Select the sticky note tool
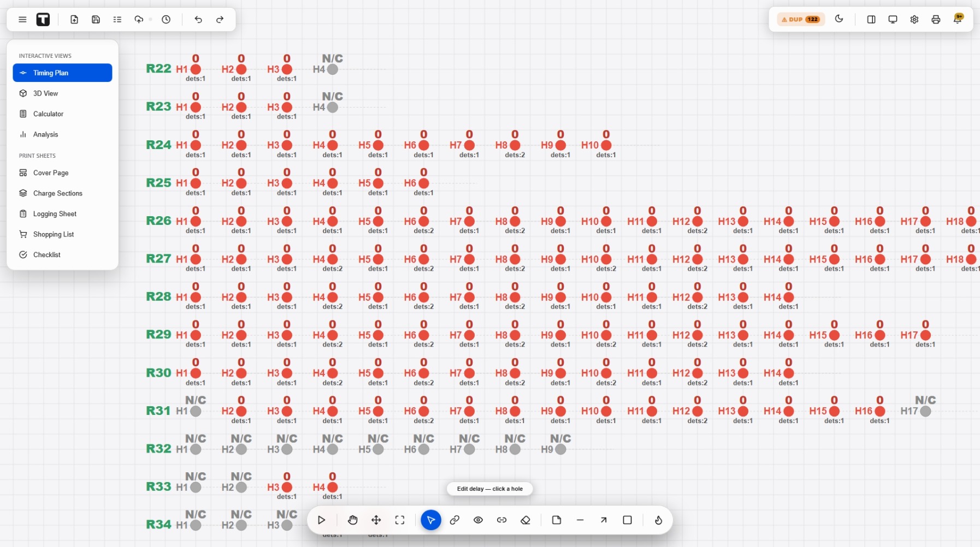Screen dimensions: 980x547 tap(557, 520)
